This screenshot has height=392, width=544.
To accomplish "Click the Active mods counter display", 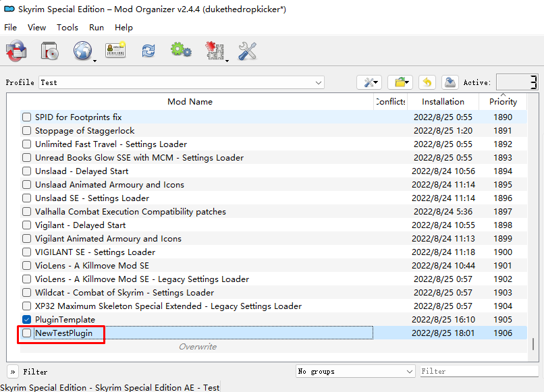I will coord(517,82).
